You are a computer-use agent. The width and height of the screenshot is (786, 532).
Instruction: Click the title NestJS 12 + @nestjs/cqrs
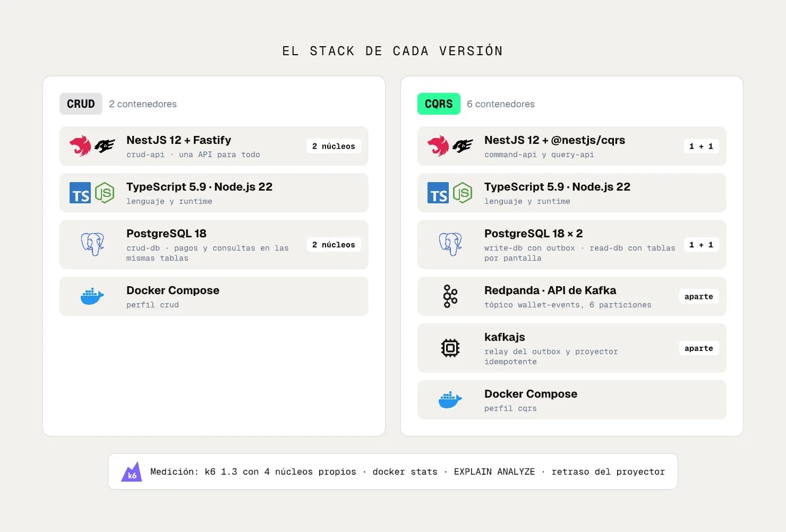coord(554,140)
